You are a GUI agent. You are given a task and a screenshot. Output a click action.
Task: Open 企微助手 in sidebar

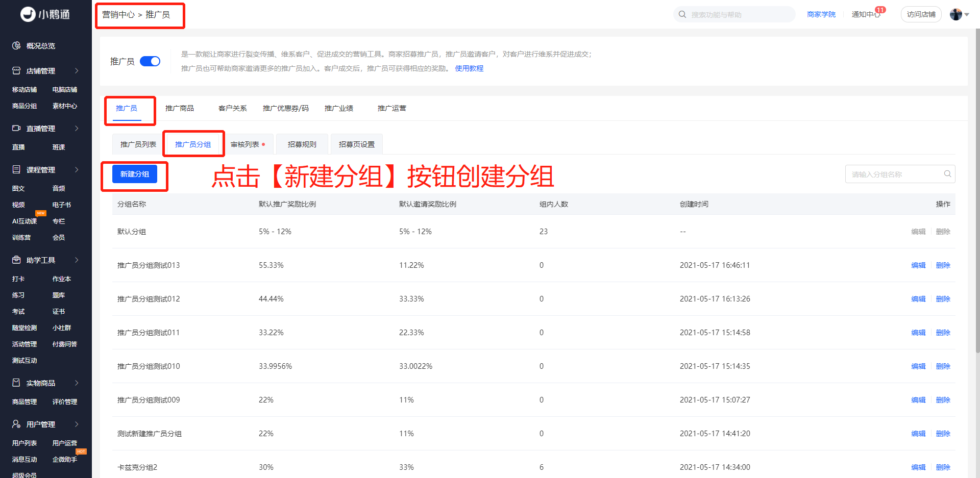click(x=65, y=459)
